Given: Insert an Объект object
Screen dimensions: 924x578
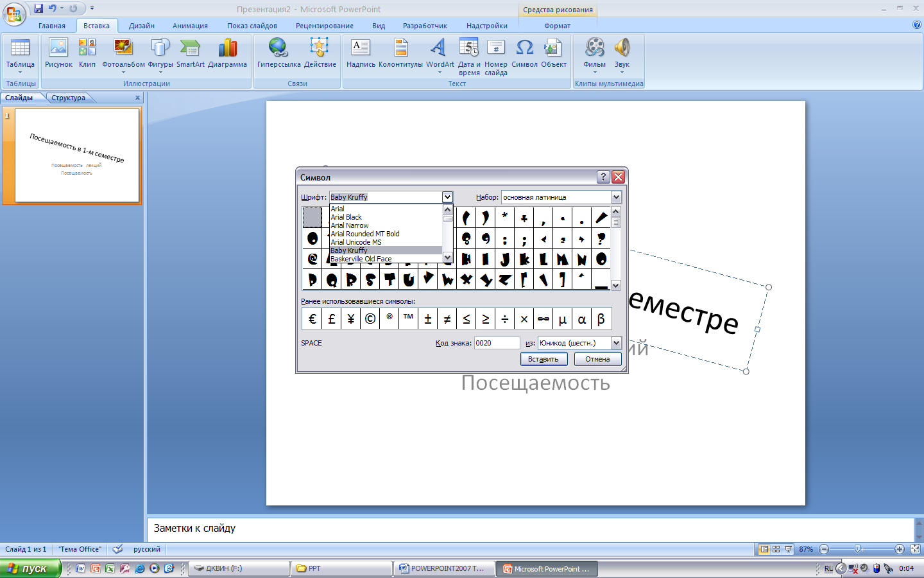Looking at the screenshot, I should click(x=553, y=54).
